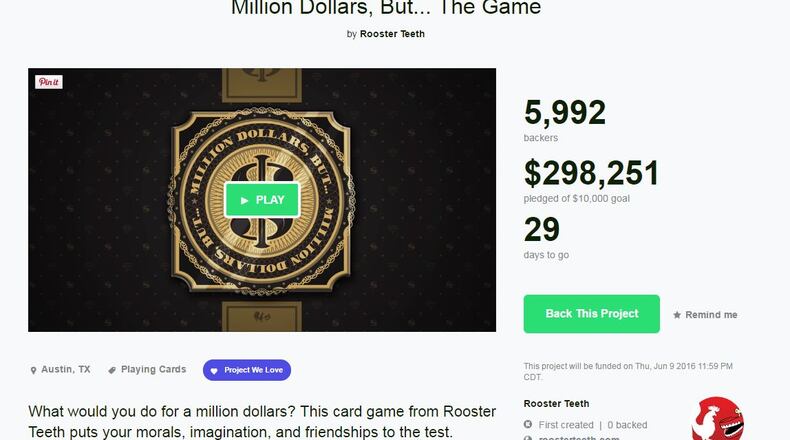Click the location pin icon by Austin
Image resolution: width=790 pixels, height=440 pixels.
(x=33, y=370)
